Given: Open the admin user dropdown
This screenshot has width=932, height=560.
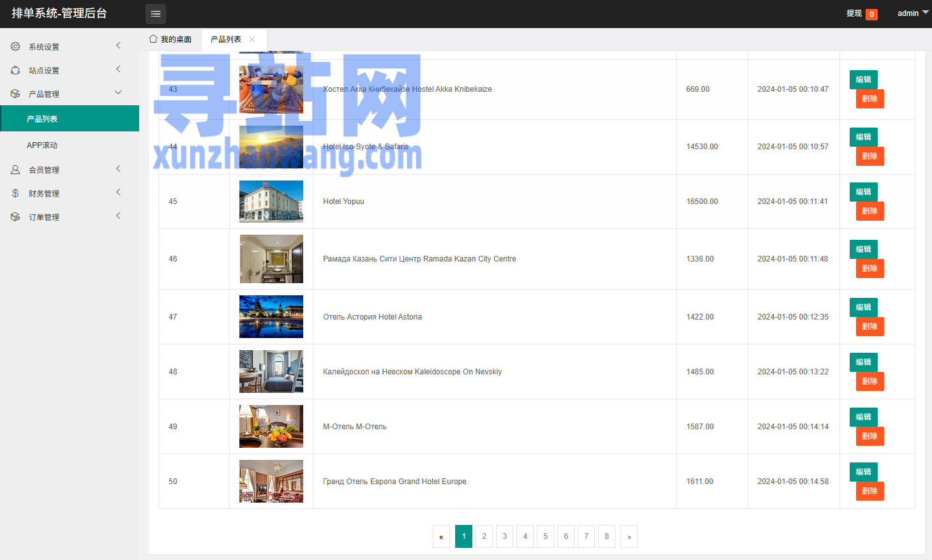Looking at the screenshot, I should coord(913,13).
